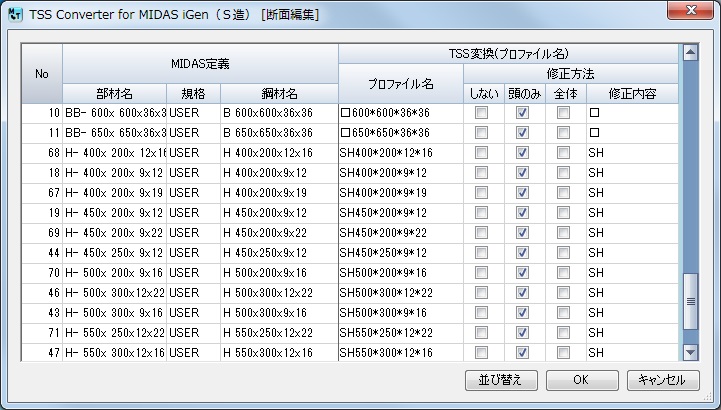Click member name H- 500x 200x 9x16
The image size is (721, 410).
click(x=114, y=273)
